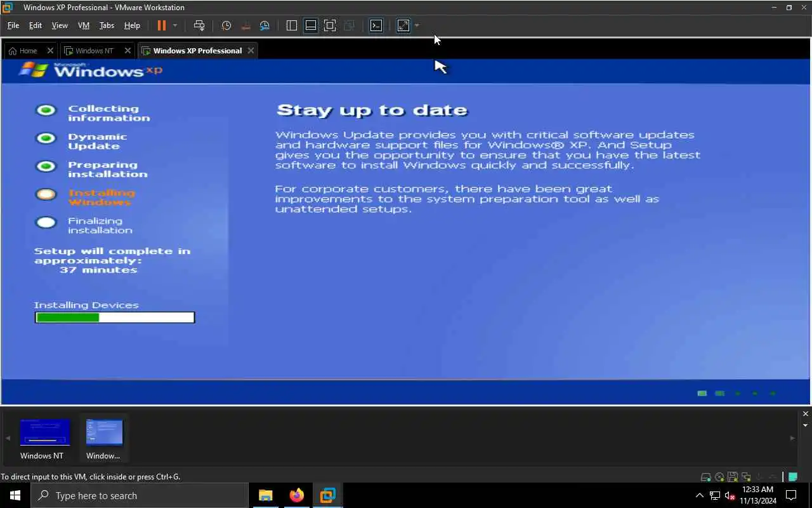Click the Installing Devices progress bar
This screenshot has width=812, height=508.
point(115,317)
